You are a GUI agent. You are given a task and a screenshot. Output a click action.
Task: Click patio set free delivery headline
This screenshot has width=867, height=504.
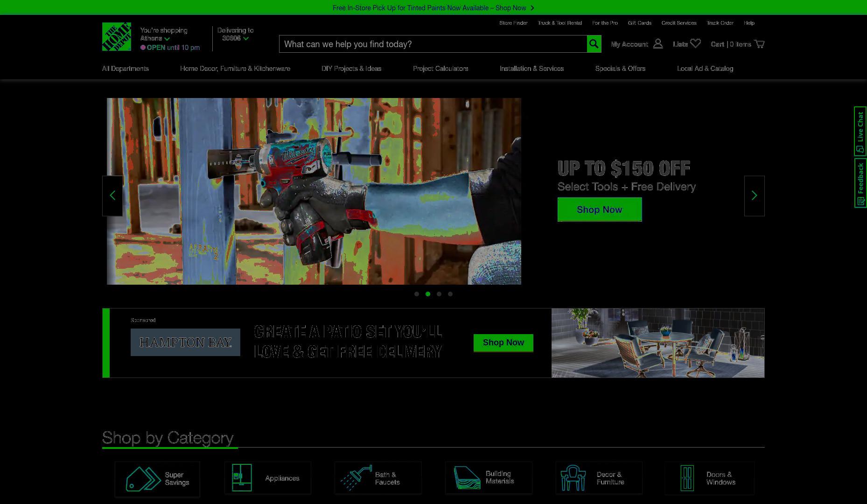click(348, 342)
